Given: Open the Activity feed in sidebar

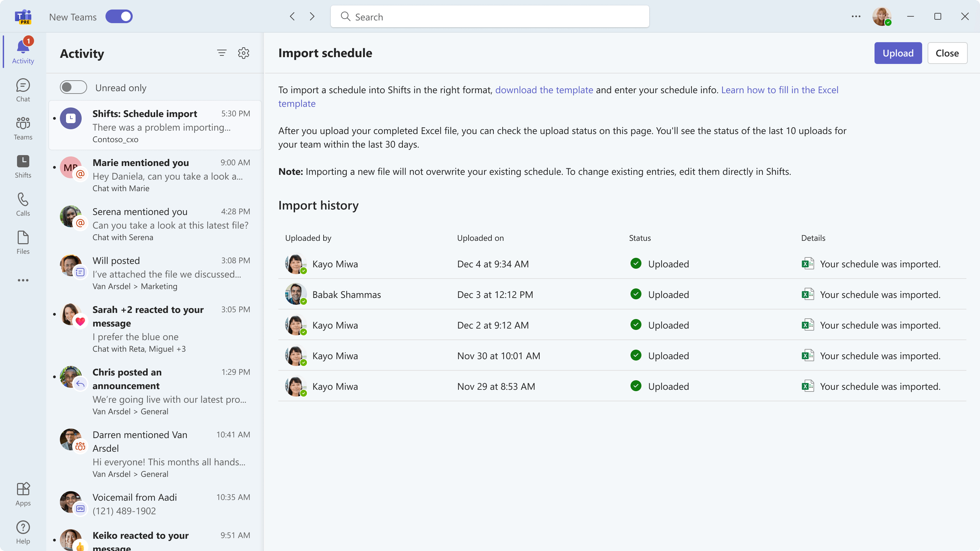Looking at the screenshot, I should coord(23,51).
